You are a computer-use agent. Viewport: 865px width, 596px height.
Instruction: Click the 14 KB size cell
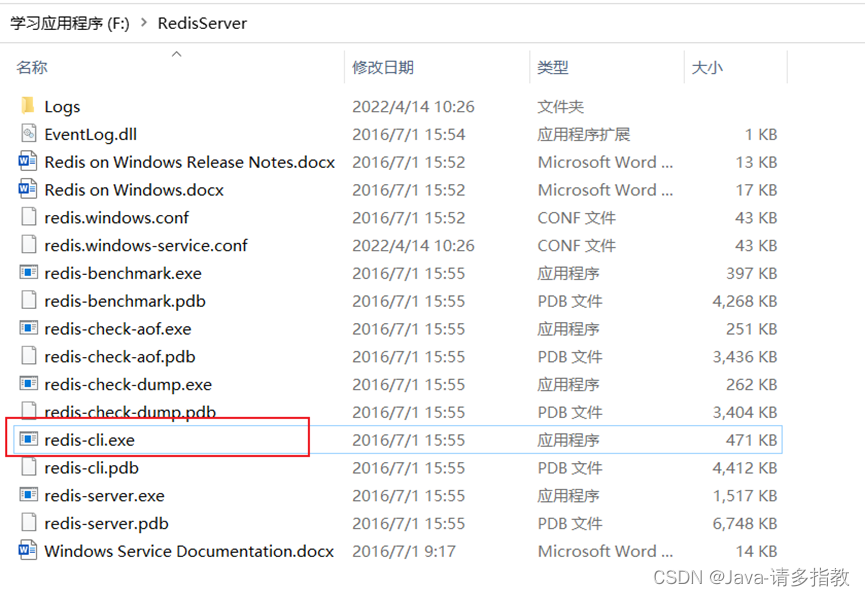756,551
